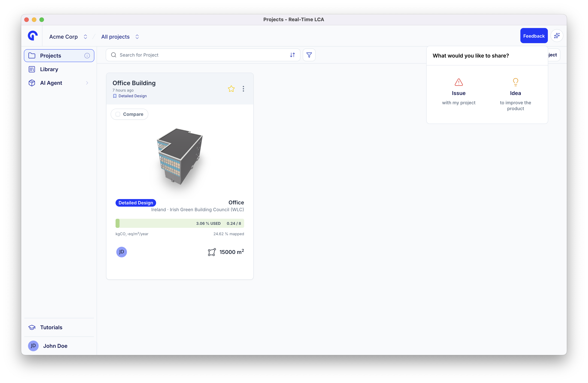Click the Office Building project title
Viewport: 588px width, 383px height.
click(x=134, y=83)
